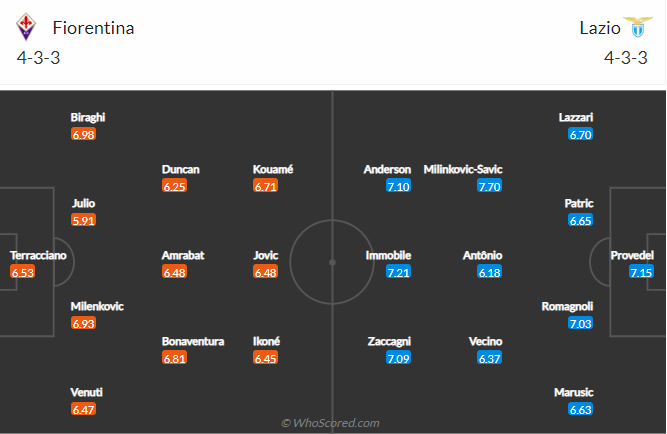Open Romagnoli's player name
This screenshot has width=667, height=434.
[567, 307]
